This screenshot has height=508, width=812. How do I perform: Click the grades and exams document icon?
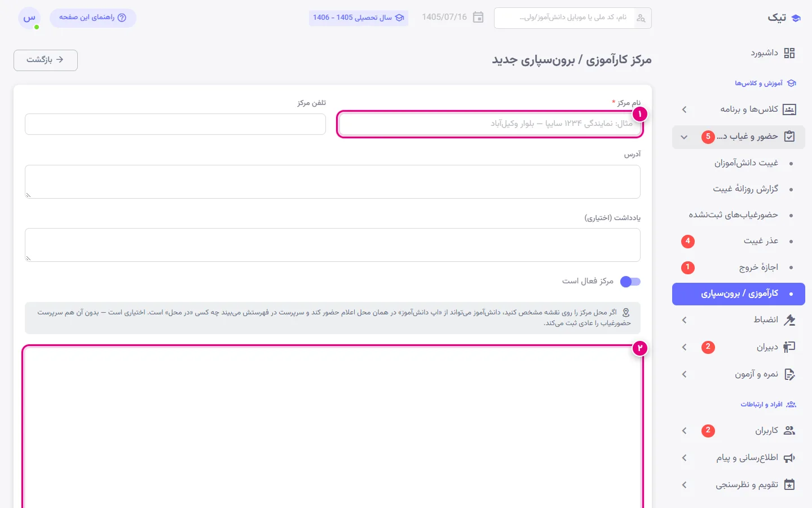point(789,374)
